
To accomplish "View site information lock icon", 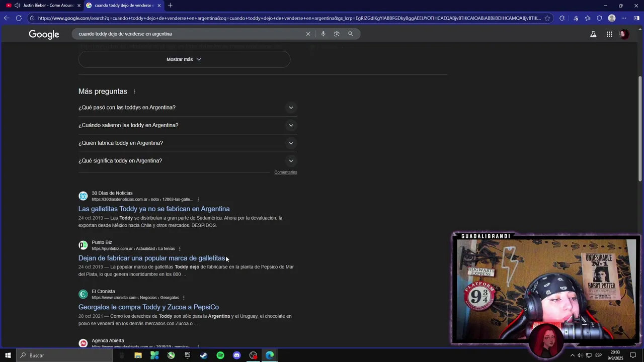I will click(x=32, y=18).
